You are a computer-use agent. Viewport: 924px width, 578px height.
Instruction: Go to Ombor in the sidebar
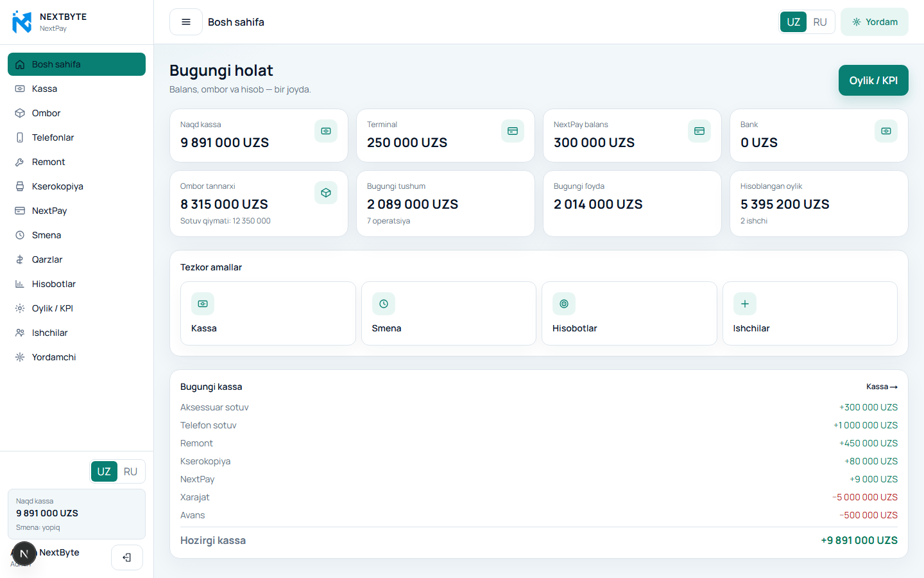pos(76,113)
